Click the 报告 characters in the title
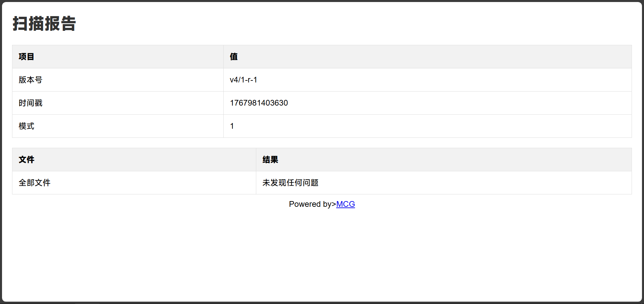 tap(60, 24)
